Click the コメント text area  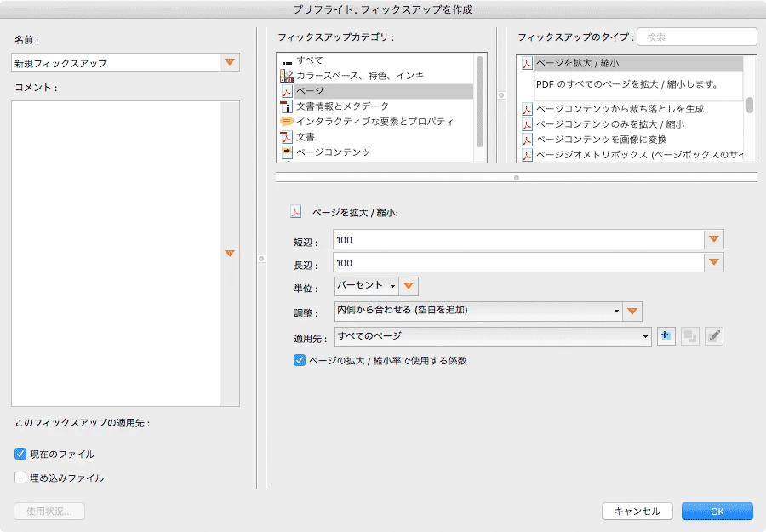click(116, 254)
